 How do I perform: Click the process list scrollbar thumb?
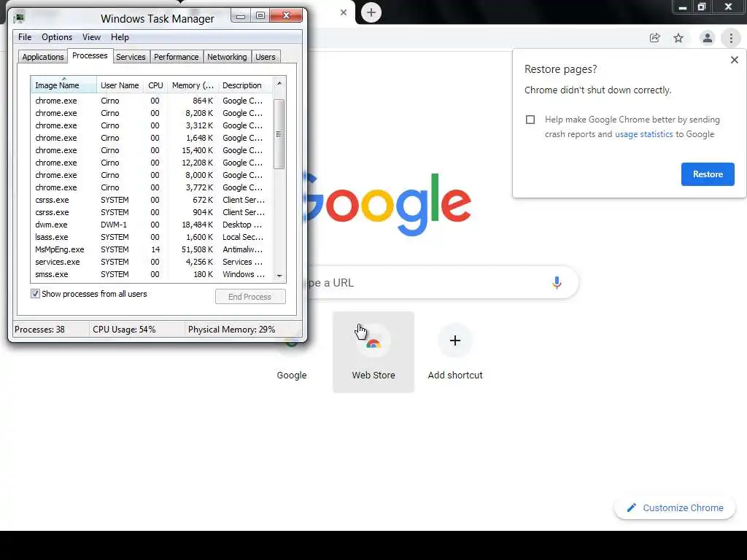279,134
